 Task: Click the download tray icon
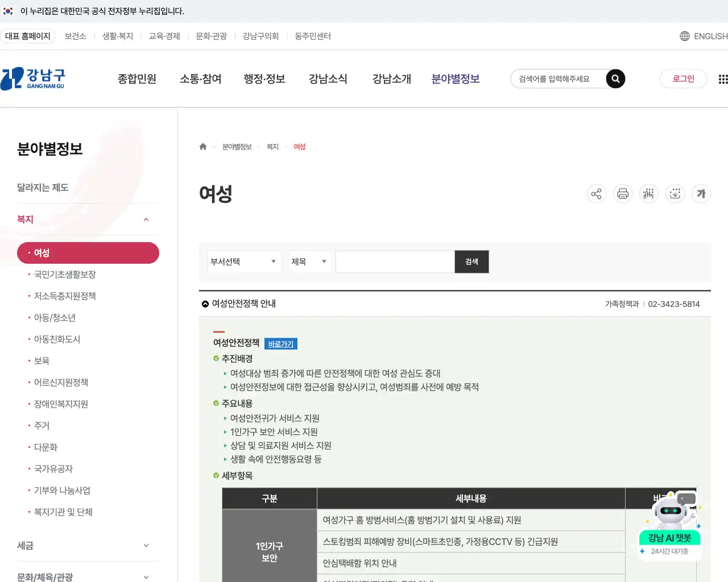point(675,194)
